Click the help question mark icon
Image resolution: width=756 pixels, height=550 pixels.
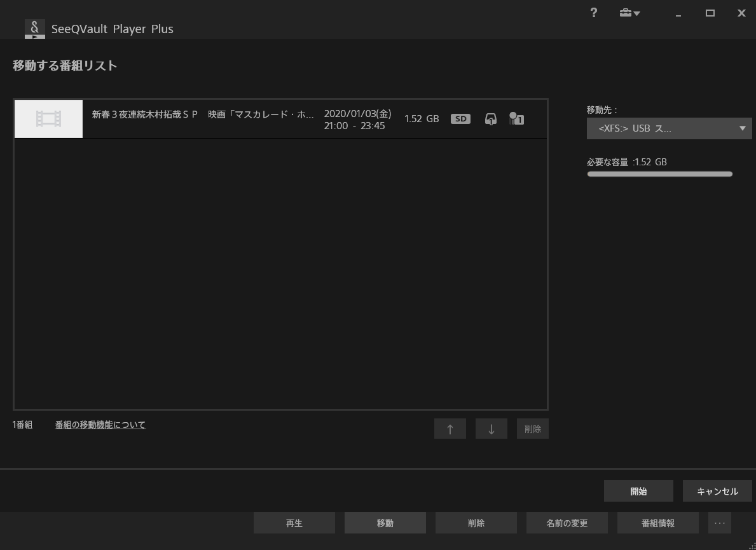[x=593, y=13]
